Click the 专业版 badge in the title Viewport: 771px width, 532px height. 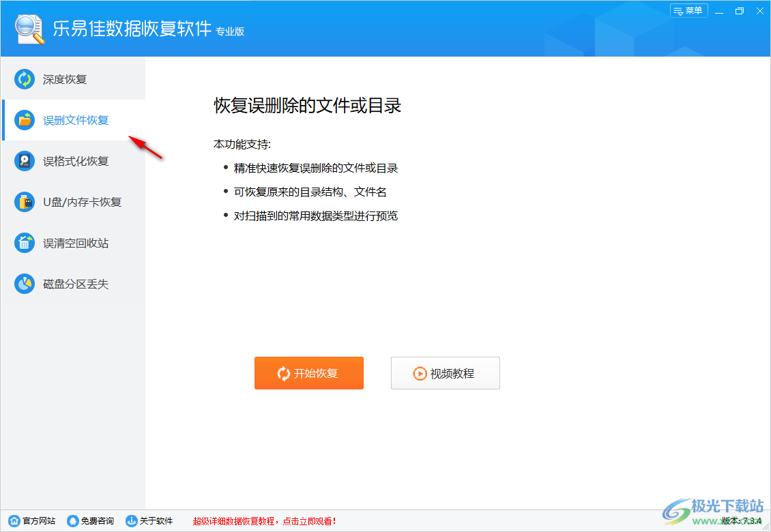232,32
